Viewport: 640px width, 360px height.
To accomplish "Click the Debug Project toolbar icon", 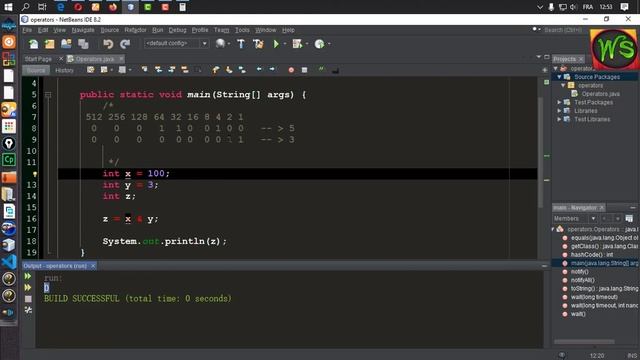I will coord(297,44).
